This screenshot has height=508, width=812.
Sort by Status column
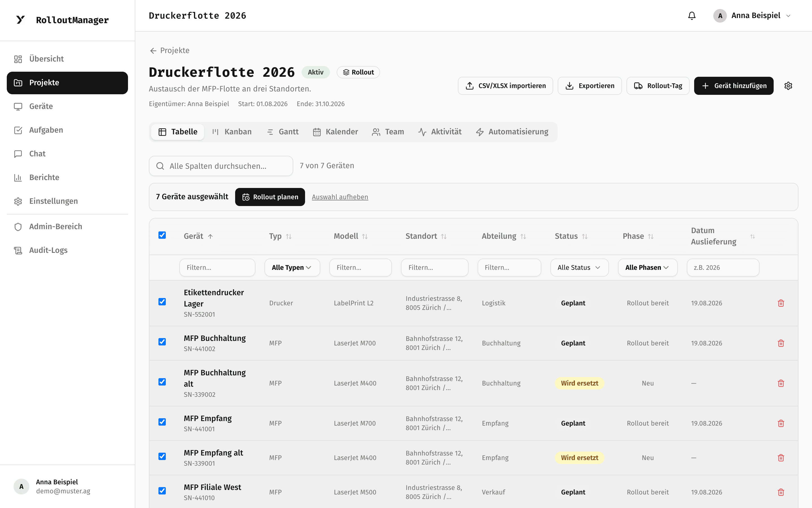click(584, 237)
